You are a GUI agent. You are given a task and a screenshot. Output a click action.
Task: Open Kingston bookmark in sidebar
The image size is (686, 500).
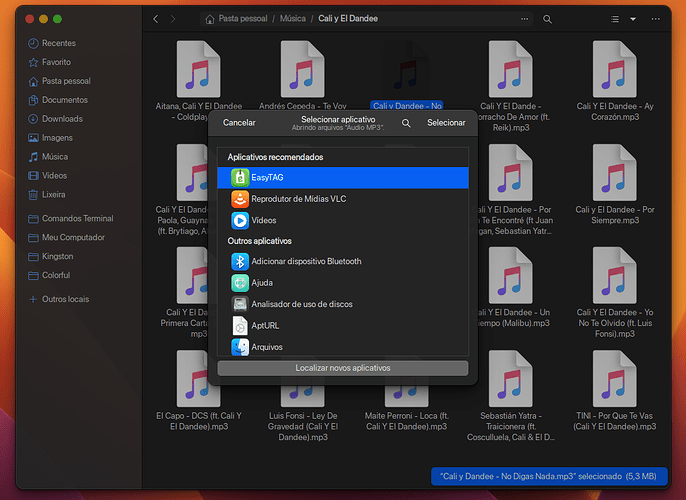click(x=51, y=256)
